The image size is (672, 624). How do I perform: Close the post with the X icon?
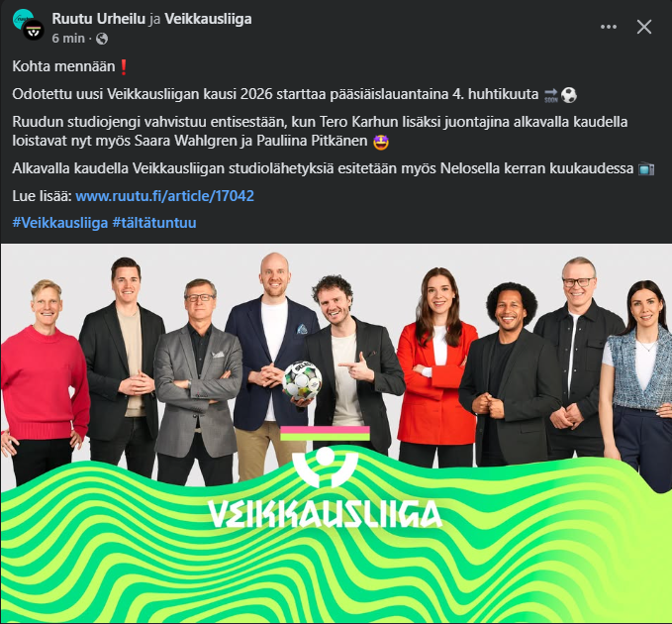643,27
